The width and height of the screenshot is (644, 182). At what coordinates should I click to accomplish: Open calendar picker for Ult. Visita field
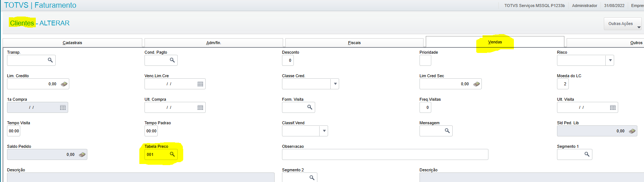[613, 107]
